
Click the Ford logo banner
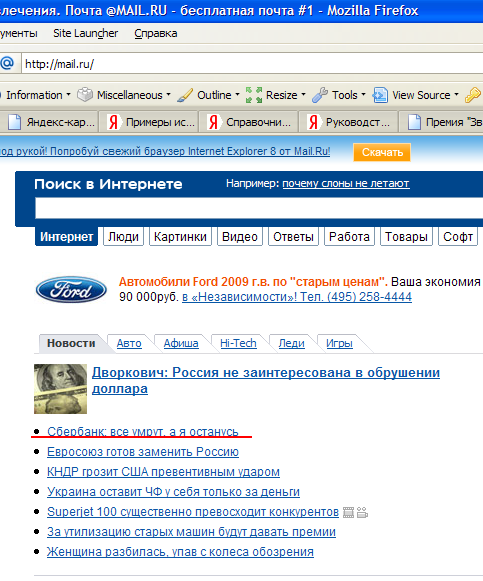tap(71, 289)
